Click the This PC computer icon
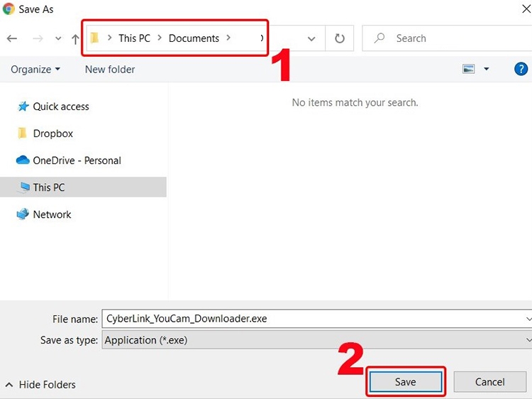This screenshot has width=532, height=399. 23,187
